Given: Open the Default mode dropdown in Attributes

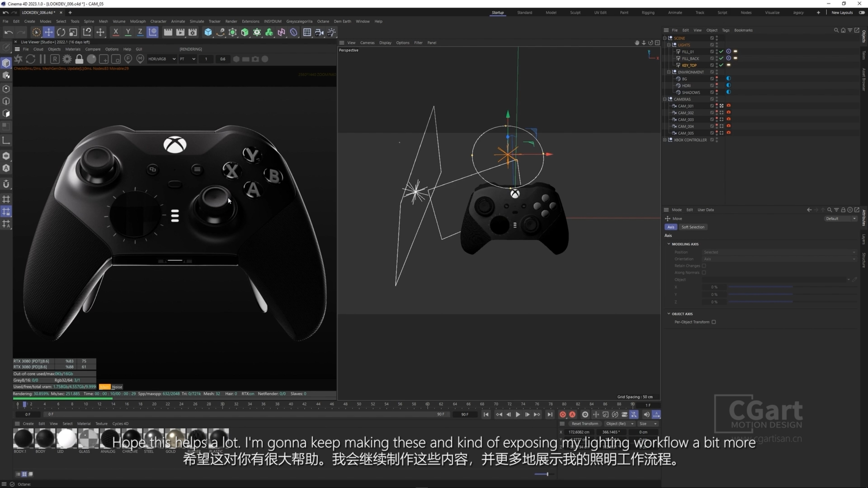Looking at the screenshot, I should 840,219.
